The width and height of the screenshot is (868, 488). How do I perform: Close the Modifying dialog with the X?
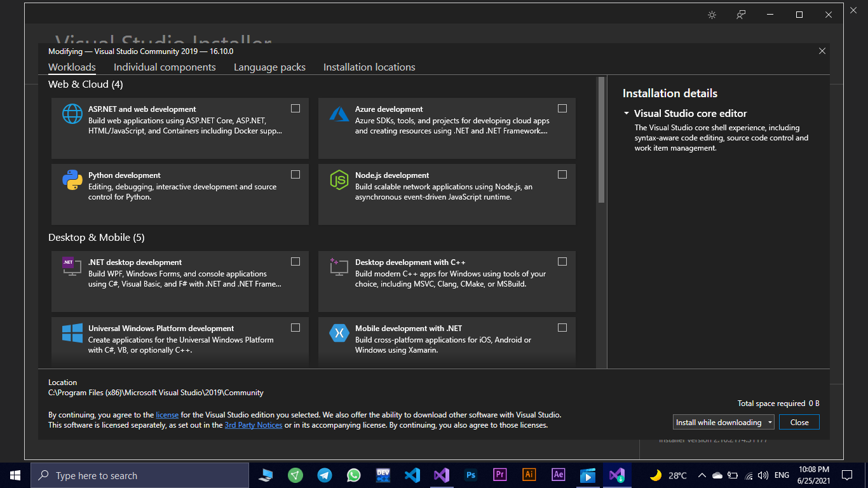tap(822, 51)
